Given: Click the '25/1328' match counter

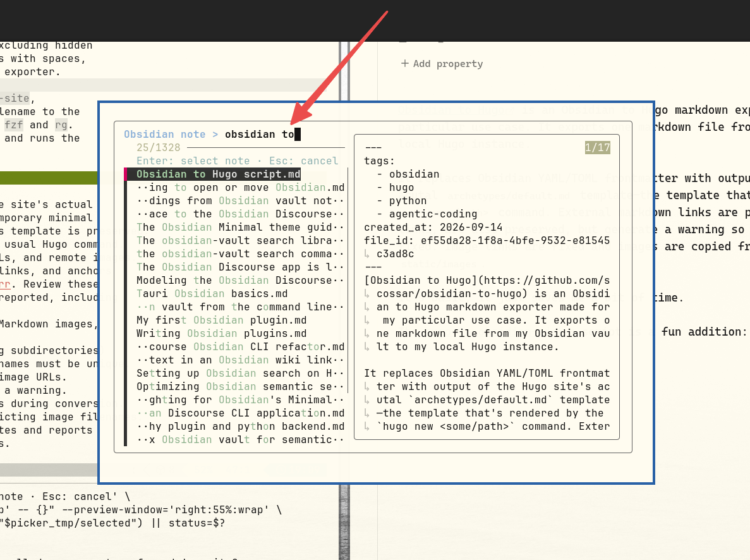Looking at the screenshot, I should click(159, 147).
